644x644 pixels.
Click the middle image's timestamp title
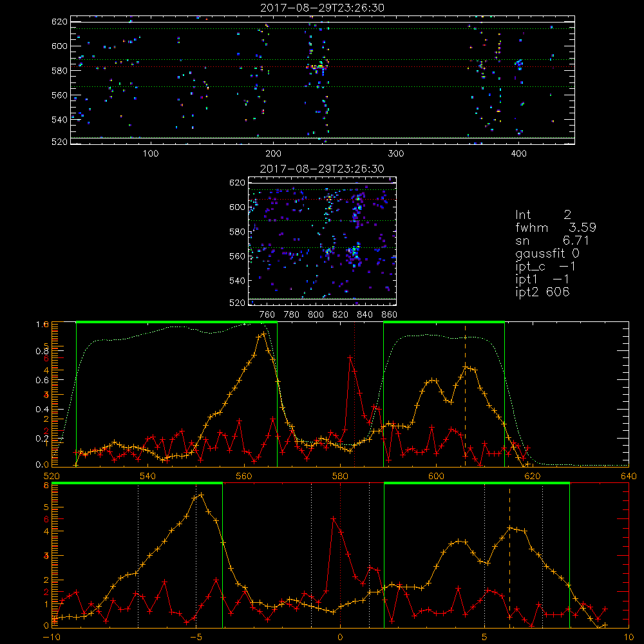[322, 169]
